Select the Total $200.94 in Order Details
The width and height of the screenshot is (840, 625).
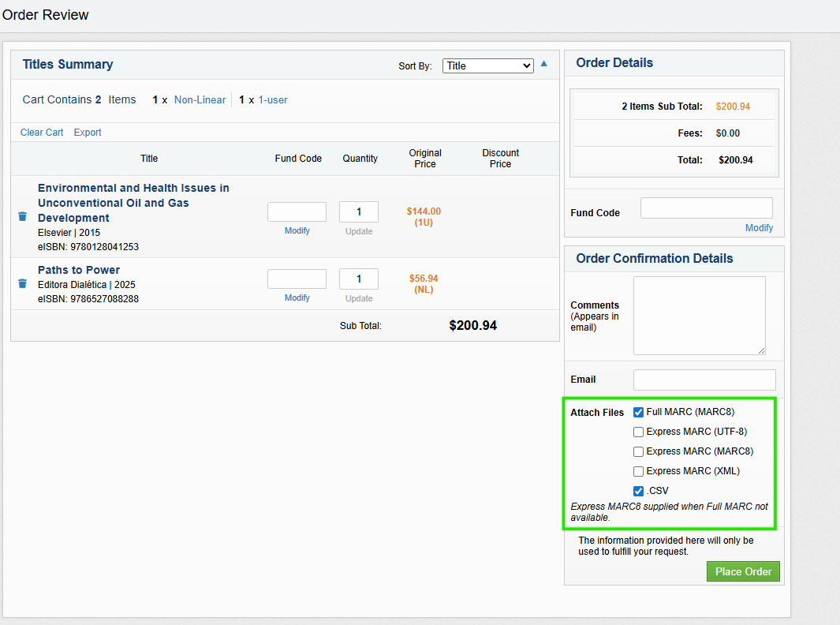tap(736, 159)
